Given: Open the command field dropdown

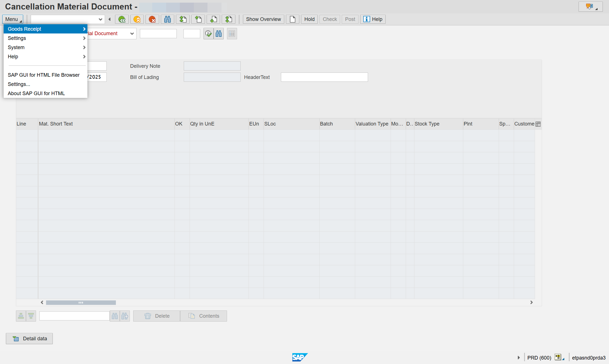Looking at the screenshot, I should 101,19.
